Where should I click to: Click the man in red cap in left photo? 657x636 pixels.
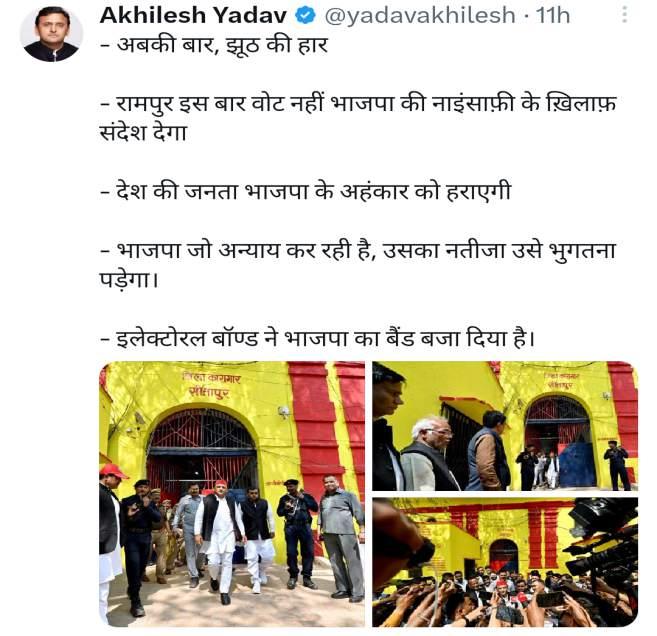pos(110,540)
